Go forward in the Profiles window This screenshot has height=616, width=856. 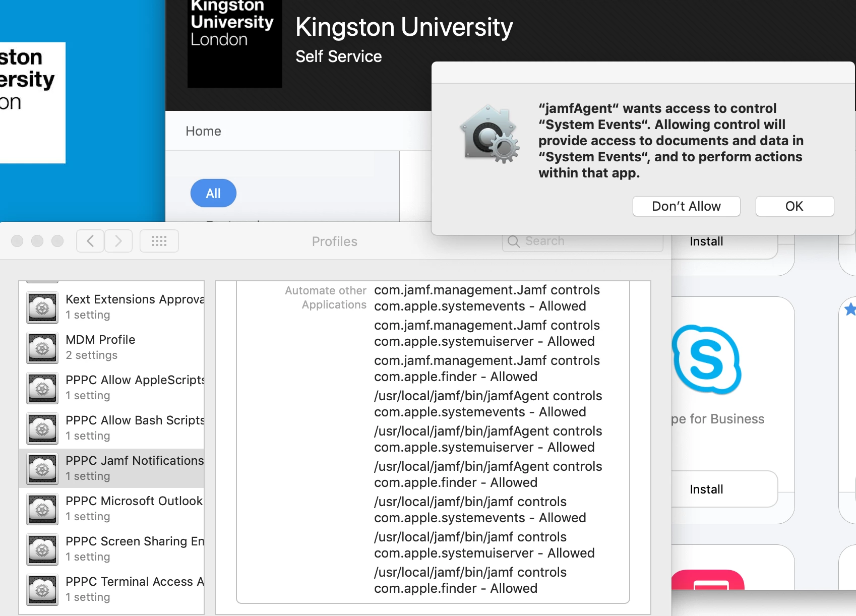point(118,241)
